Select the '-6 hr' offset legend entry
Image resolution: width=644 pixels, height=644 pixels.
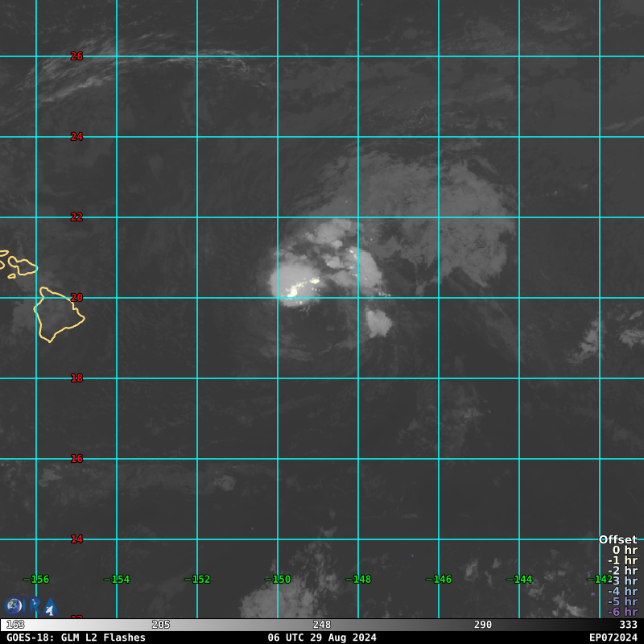[x=622, y=612]
